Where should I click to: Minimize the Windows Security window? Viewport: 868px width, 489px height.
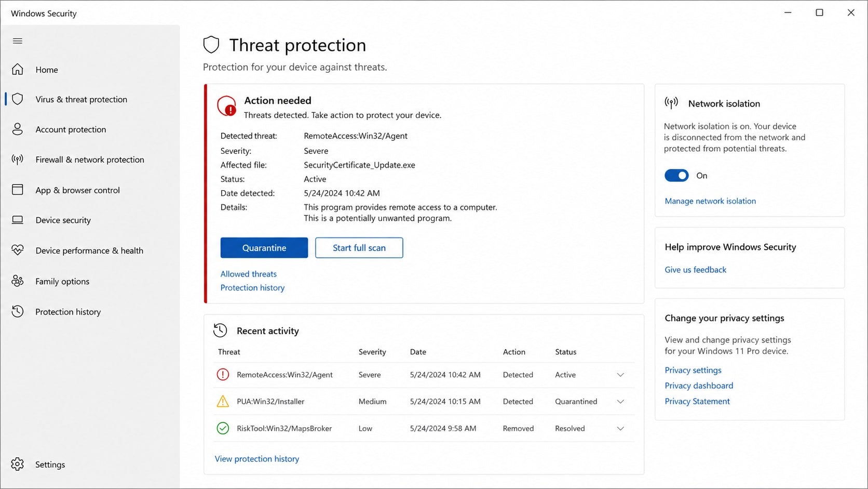(788, 12)
